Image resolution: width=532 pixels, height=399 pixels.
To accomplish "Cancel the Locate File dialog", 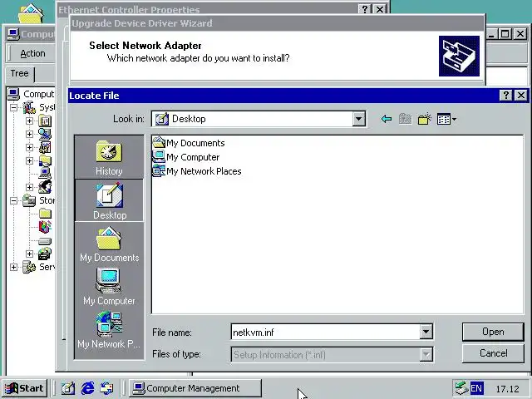I will (493, 353).
